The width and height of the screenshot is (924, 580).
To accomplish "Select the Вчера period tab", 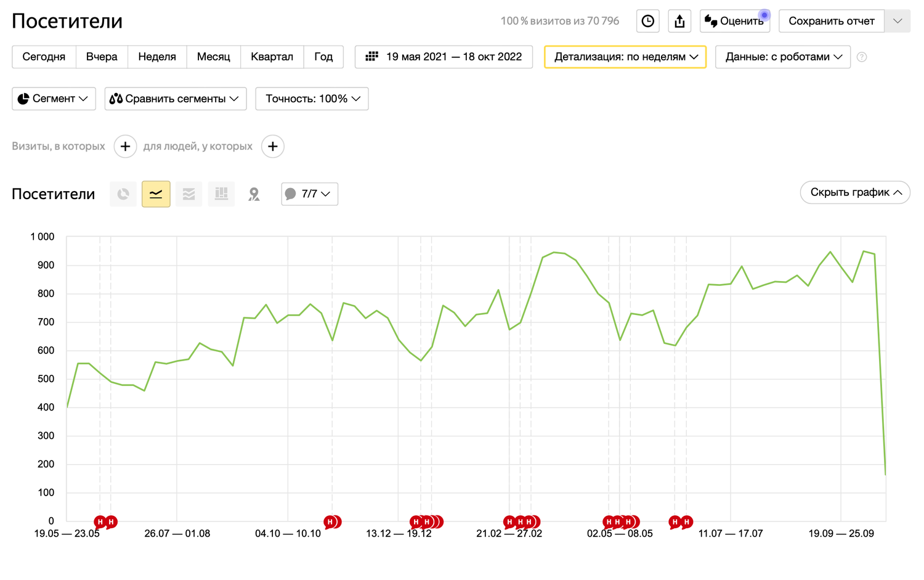I will point(102,57).
